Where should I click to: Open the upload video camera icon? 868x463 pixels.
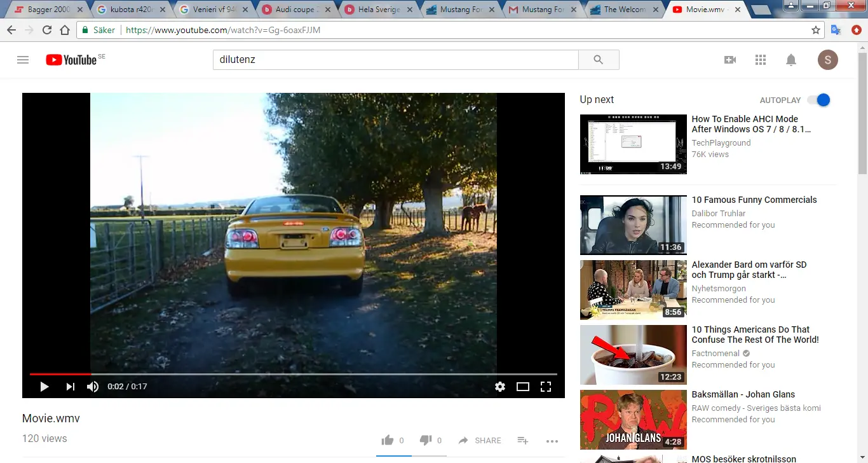pos(730,60)
